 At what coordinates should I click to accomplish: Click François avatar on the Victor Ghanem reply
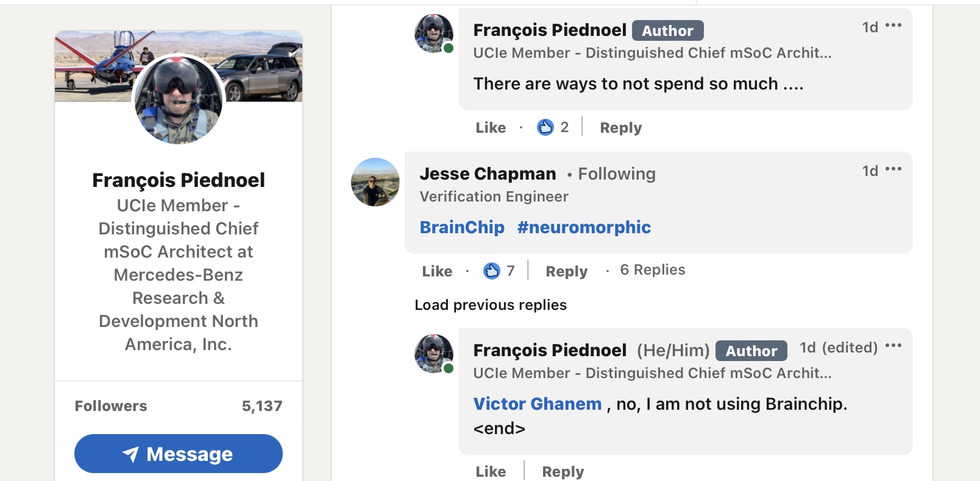coord(433,353)
